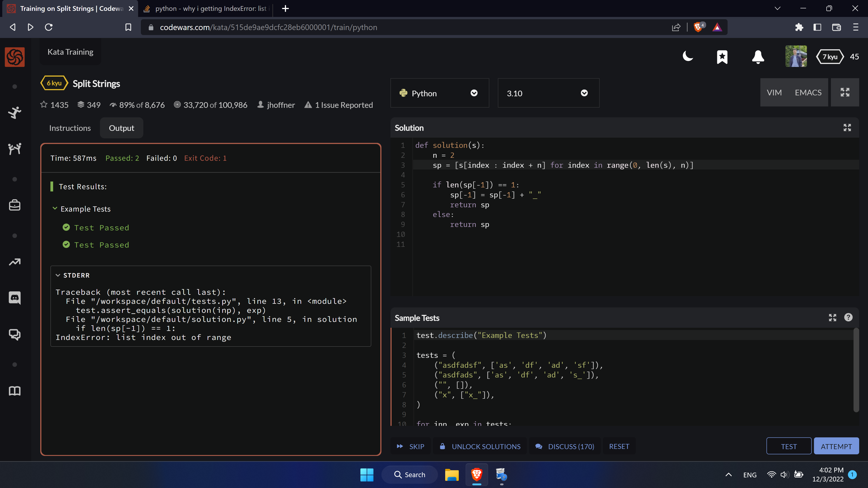The height and width of the screenshot is (488, 868).
Task: Toggle dark mode with the moon icon
Action: point(688,57)
